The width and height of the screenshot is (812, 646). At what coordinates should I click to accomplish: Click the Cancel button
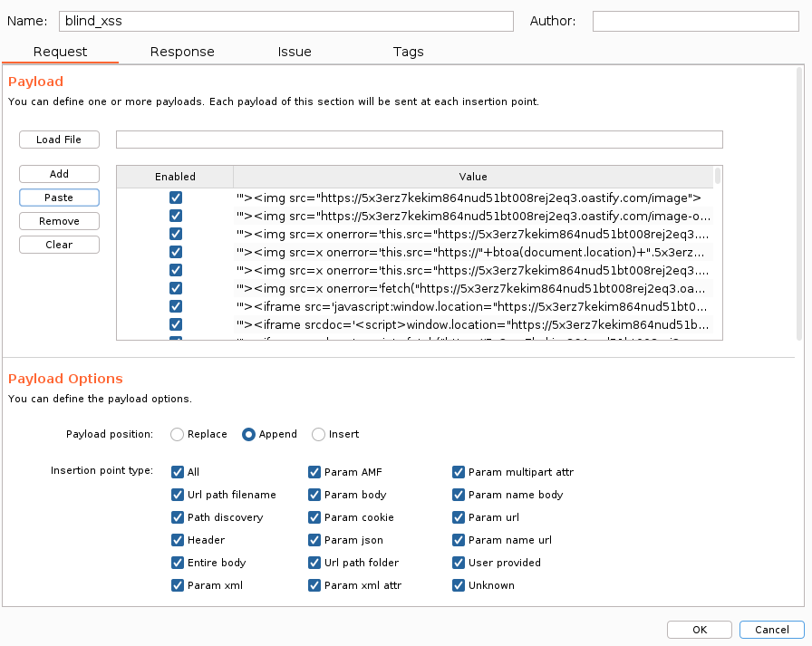(x=771, y=630)
